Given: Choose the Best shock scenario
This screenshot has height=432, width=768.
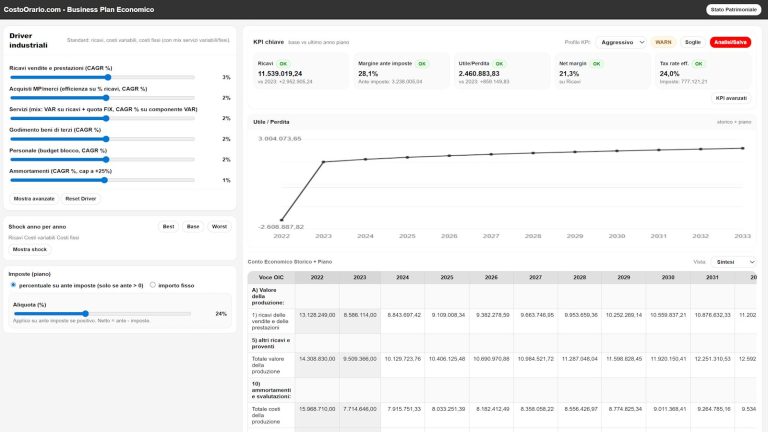Looking at the screenshot, I should 168,227.
